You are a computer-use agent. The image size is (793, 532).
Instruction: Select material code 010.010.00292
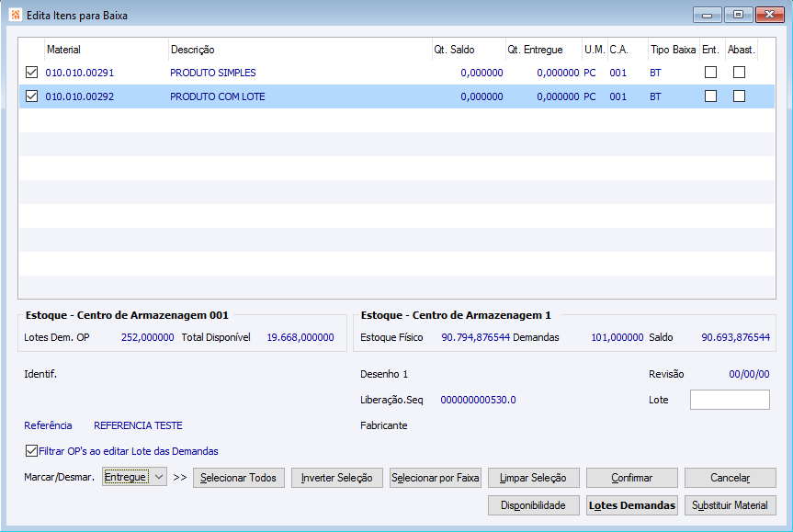point(79,96)
